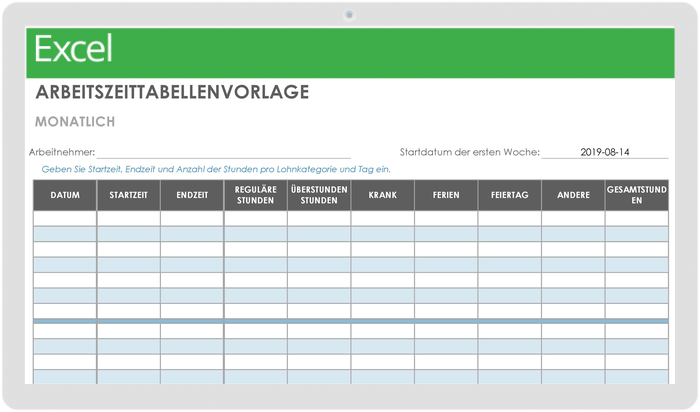Select the ÜBERSTUNDEN STUNDEN header cell

coord(319,195)
